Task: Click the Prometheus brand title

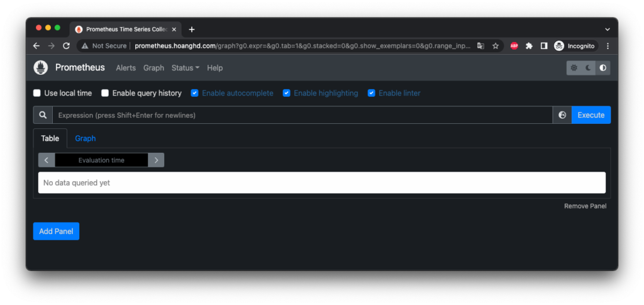Action: pyautogui.click(x=80, y=67)
